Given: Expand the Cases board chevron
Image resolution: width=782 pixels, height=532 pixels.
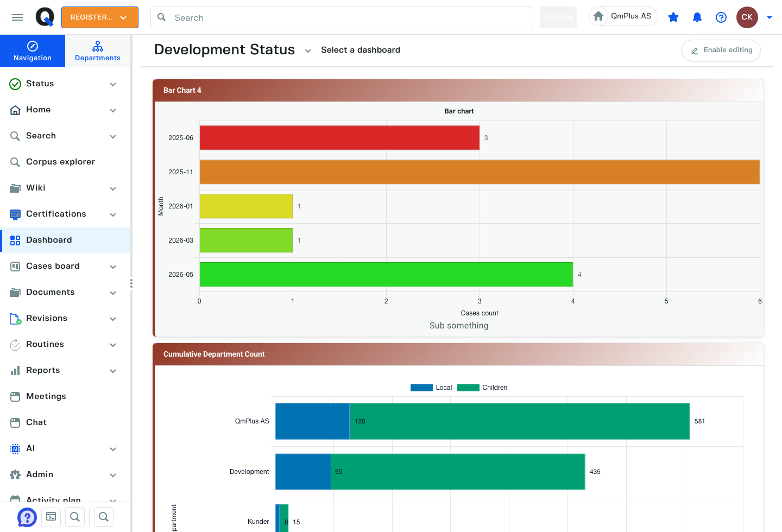Looking at the screenshot, I should coord(113,267).
